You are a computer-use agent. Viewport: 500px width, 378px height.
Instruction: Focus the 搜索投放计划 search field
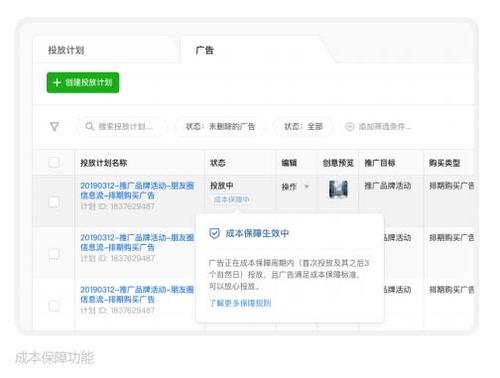point(122,126)
